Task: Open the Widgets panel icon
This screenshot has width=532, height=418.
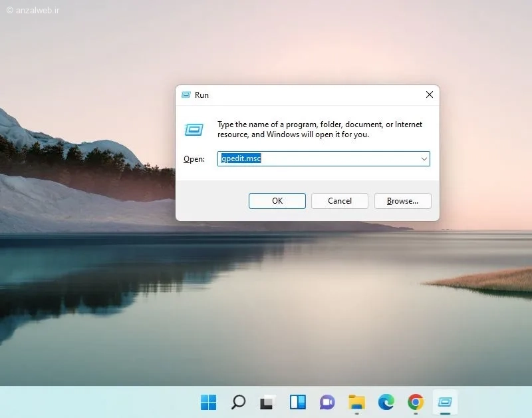Action: click(297, 402)
